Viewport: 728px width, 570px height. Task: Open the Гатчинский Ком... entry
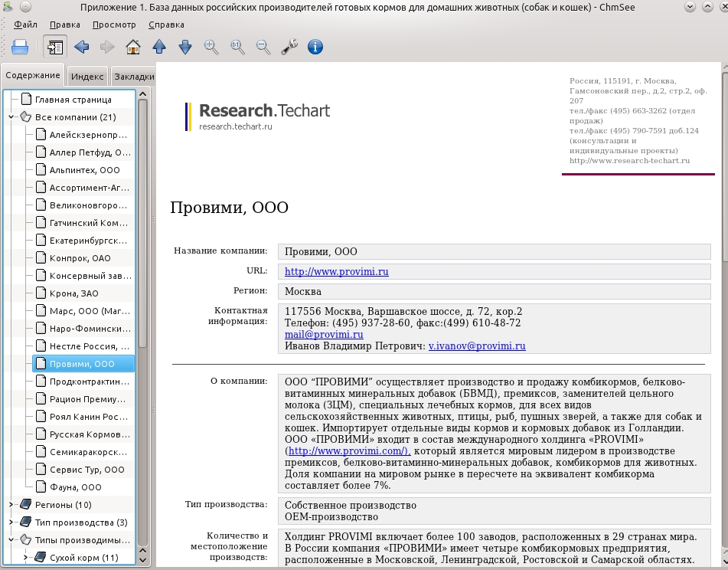[89, 223]
